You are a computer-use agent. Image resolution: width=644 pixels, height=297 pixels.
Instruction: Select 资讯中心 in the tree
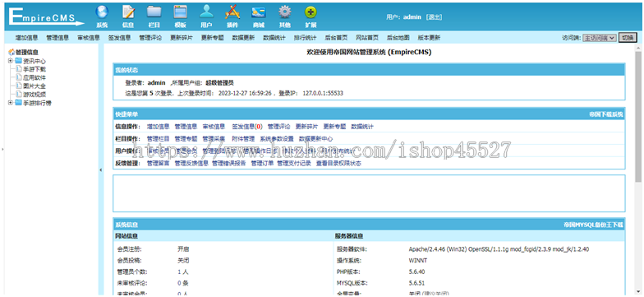coord(34,61)
